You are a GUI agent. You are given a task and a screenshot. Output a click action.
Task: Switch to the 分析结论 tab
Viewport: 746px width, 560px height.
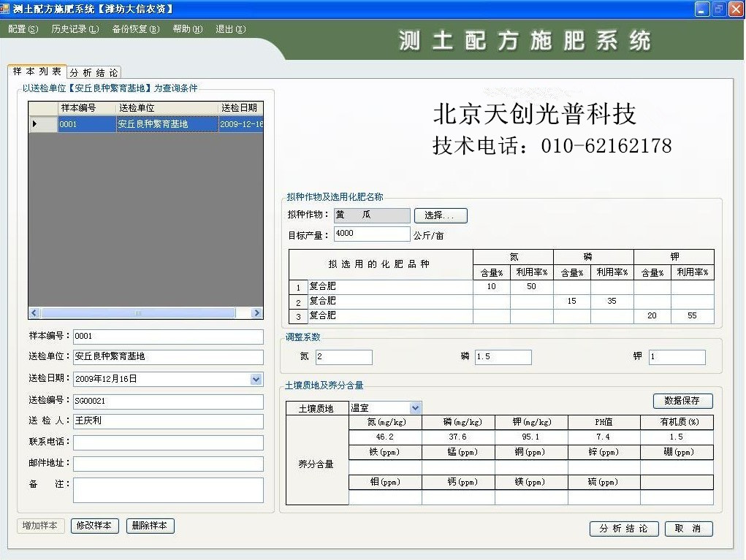(94, 73)
